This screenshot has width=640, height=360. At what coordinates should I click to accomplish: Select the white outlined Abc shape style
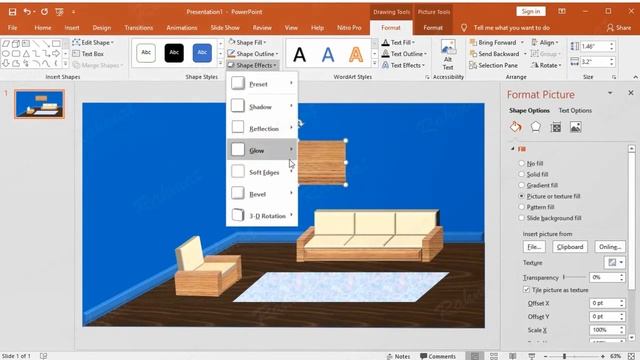click(146, 53)
